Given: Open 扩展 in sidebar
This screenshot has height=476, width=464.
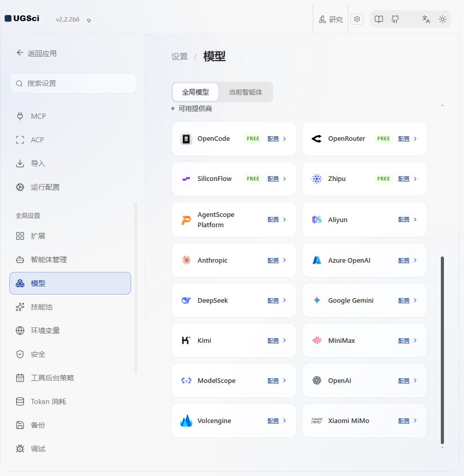Looking at the screenshot, I should (x=70, y=236).
